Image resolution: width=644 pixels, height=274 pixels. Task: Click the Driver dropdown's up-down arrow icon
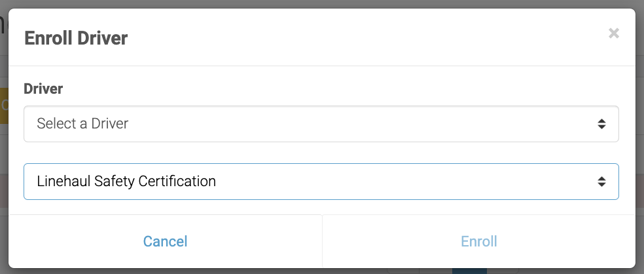click(x=601, y=124)
